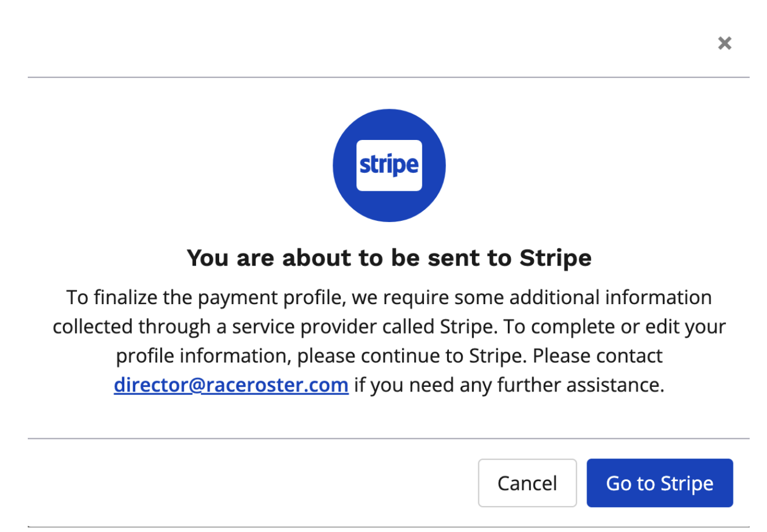Click the gray X in the dialog header
This screenshot has width=767, height=532.
[x=724, y=43]
